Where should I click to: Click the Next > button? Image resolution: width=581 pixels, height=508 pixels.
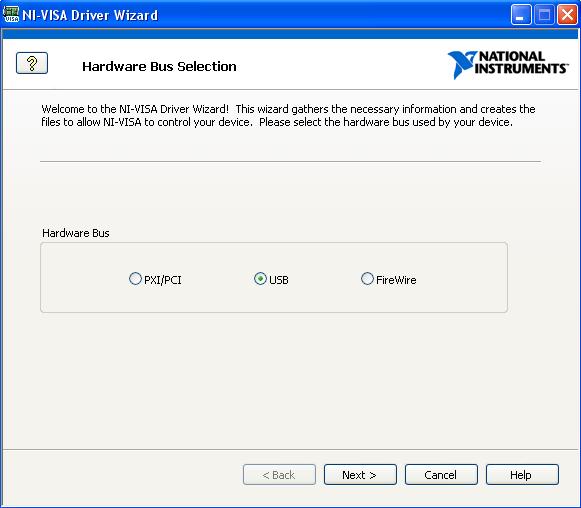pos(360,475)
